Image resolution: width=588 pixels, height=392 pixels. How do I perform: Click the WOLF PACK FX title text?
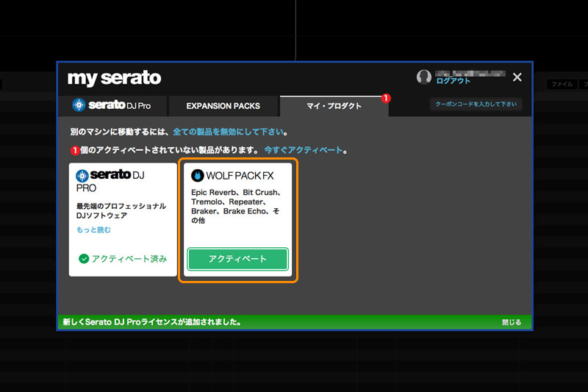(240, 176)
